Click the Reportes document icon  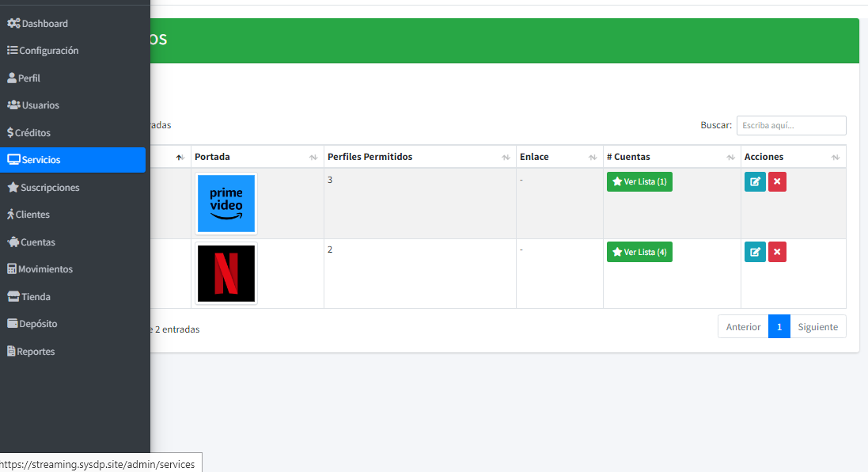click(x=11, y=351)
